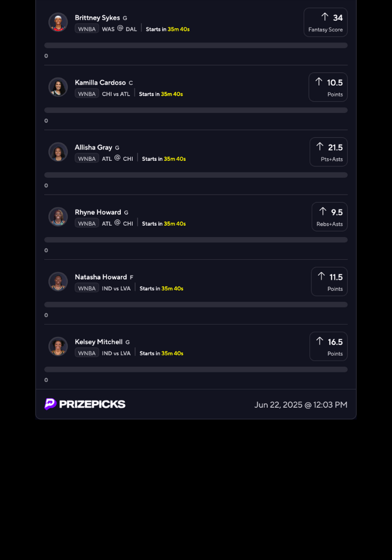Viewport: 392px width, 560px height.
Task: Select the 16.5 Points box
Action: pos(329,346)
